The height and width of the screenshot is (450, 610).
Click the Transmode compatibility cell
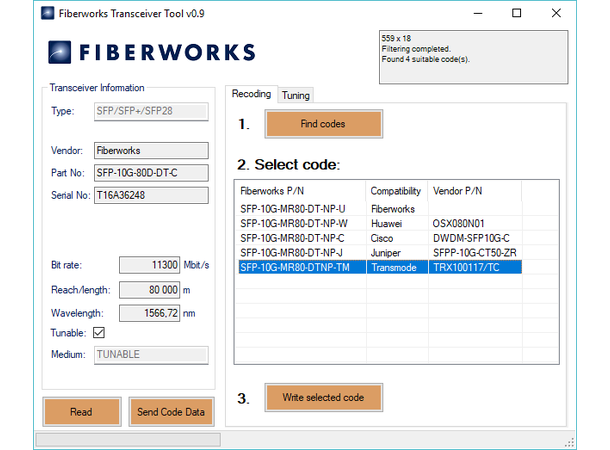(397, 267)
